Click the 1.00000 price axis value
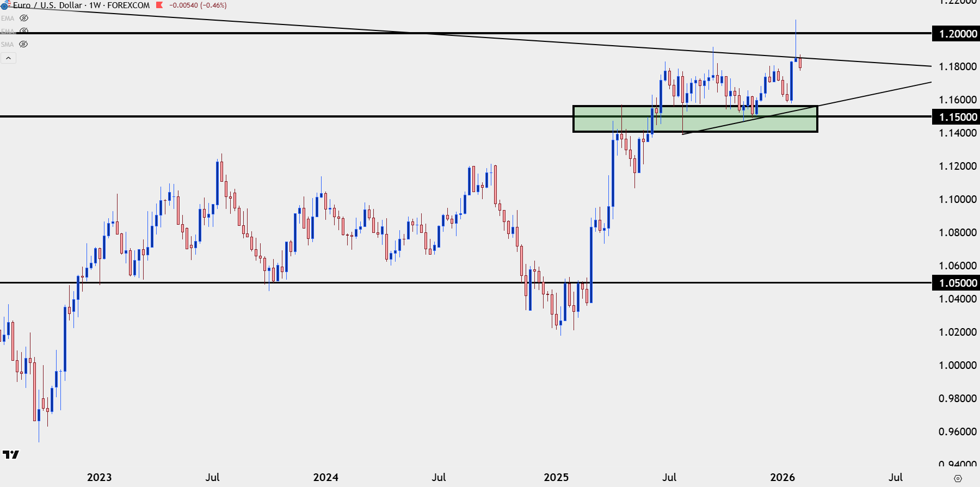This screenshot has height=487, width=980. coord(957,365)
